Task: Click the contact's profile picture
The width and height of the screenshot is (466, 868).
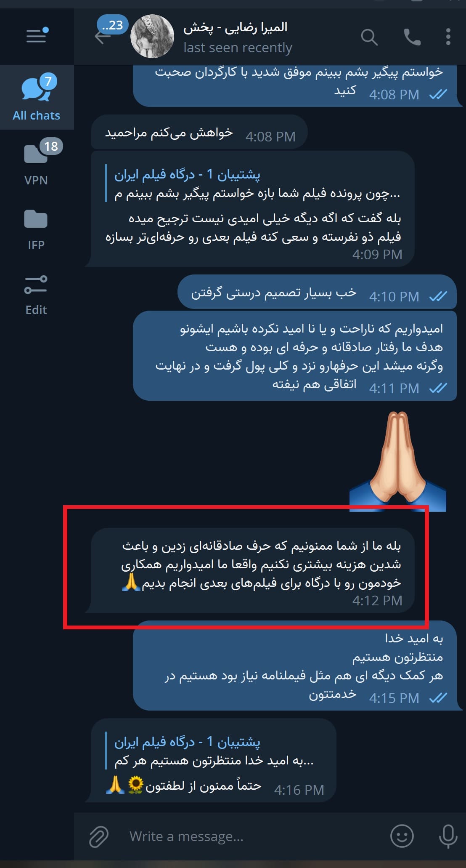Action: pos(152,36)
